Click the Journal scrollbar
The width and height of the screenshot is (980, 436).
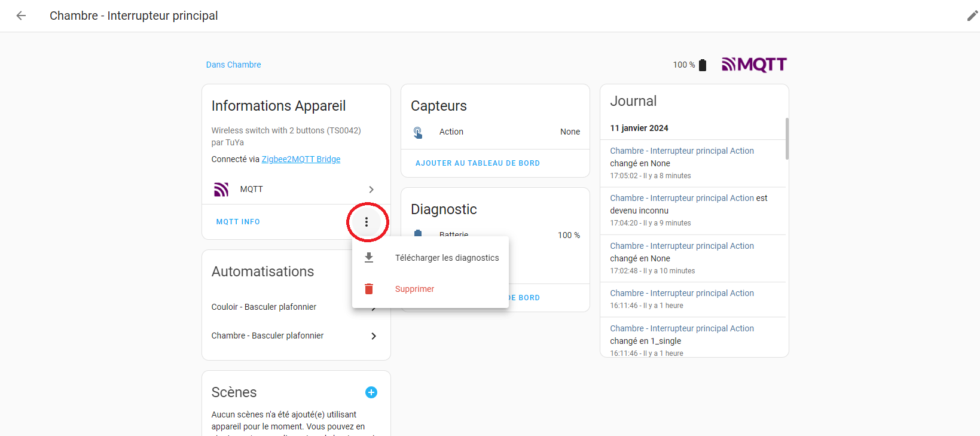coord(787,139)
